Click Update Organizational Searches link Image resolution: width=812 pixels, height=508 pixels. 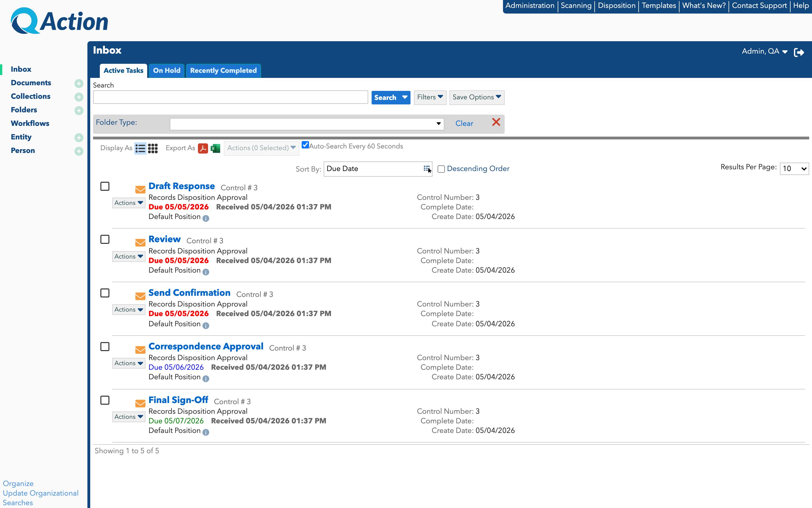coord(41,498)
